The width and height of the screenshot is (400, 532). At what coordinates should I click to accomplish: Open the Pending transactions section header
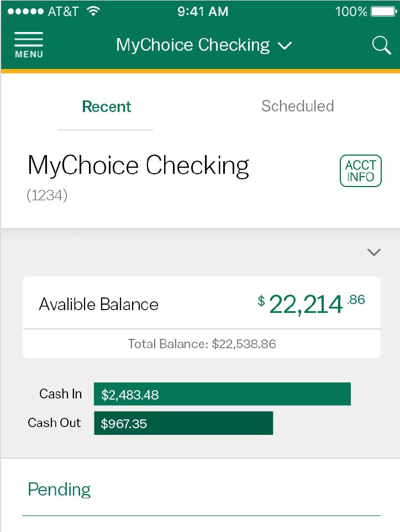click(x=59, y=490)
